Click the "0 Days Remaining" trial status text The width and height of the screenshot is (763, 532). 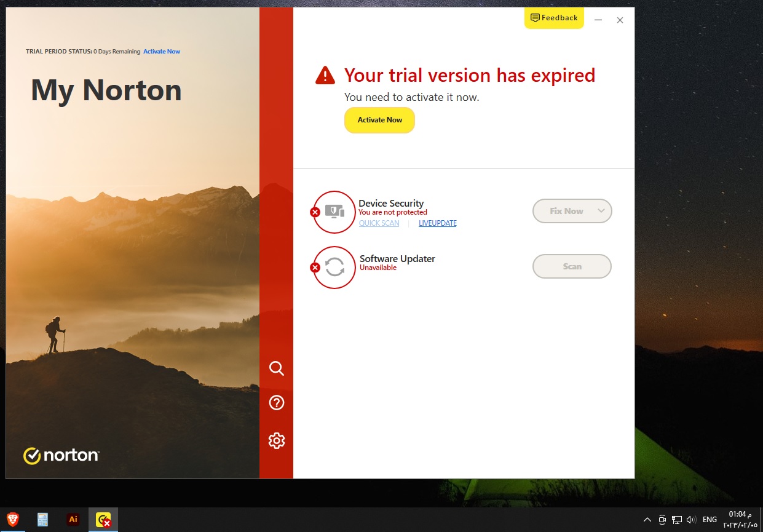pyautogui.click(x=117, y=52)
